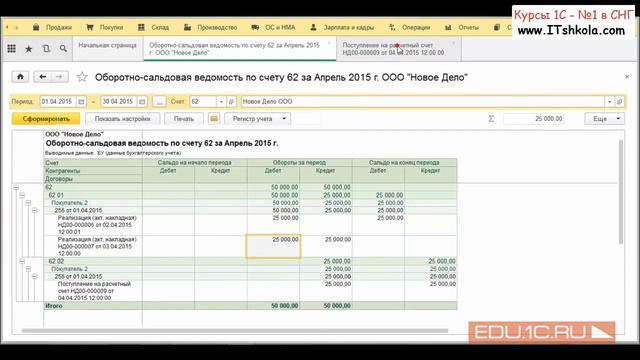Open the Склад section
The width and height of the screenshot is (640, 360).
pyautogui.click(x=153, y=27)
